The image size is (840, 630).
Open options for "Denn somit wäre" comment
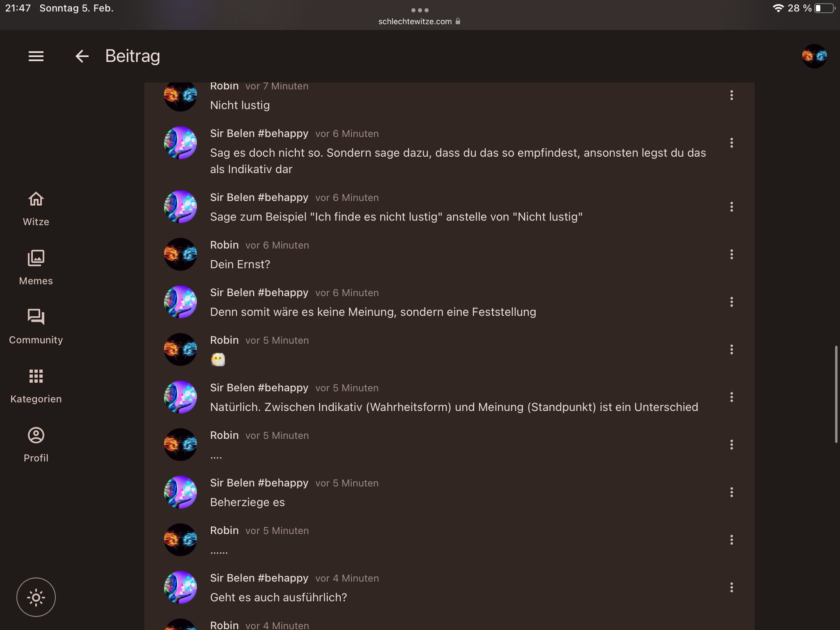[x=731, y=302]
